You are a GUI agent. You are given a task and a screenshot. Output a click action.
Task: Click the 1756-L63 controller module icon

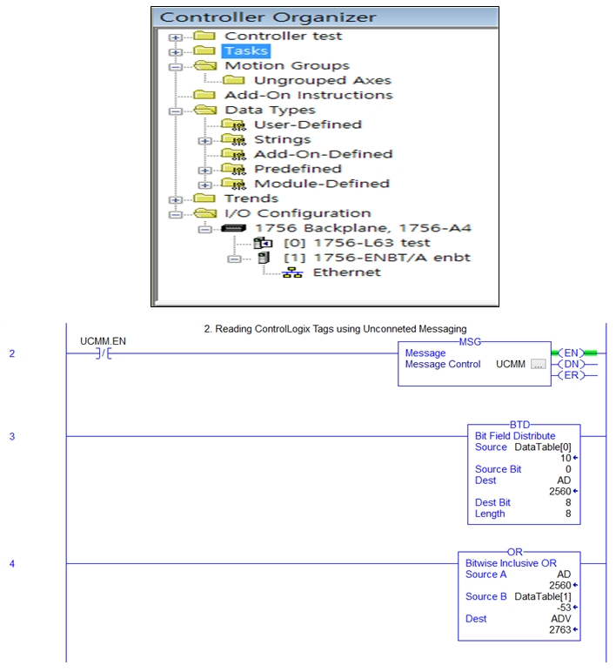[263, 243]
